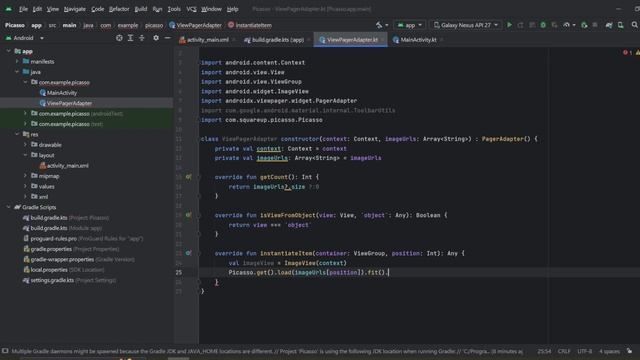Click the Make Project hammer icon
Viewport: 640px width, 360px height.
[379, 25]
